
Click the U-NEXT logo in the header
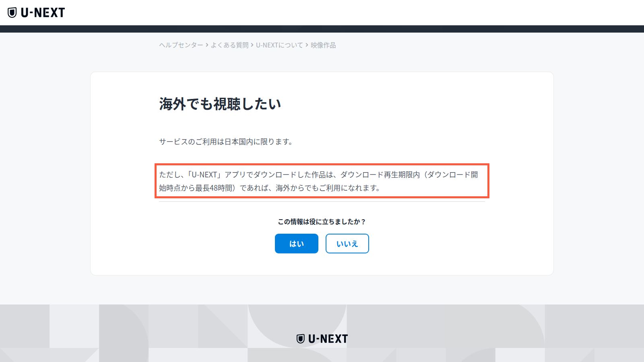(36, 12)
